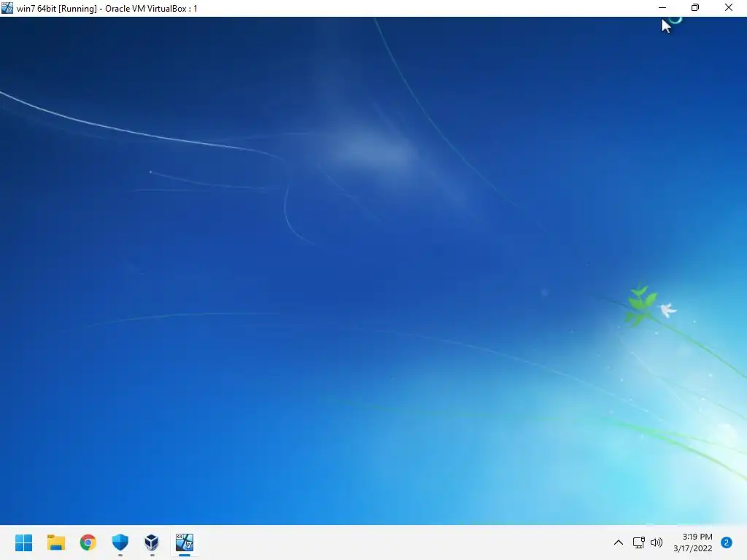Launch Google Chrome from the taskbar
Image resolution: width=747 pixels, height=560 pixels.
tap(88, 542)
